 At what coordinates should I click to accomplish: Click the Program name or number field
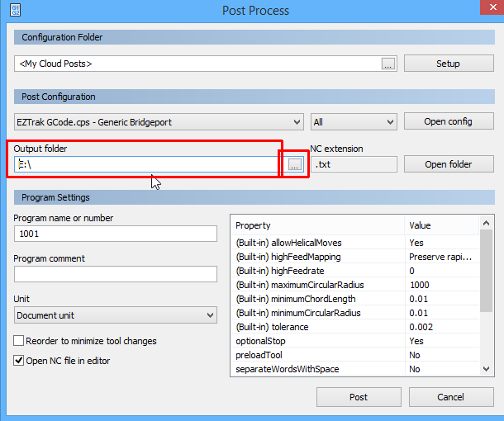(x=116, y=234)
